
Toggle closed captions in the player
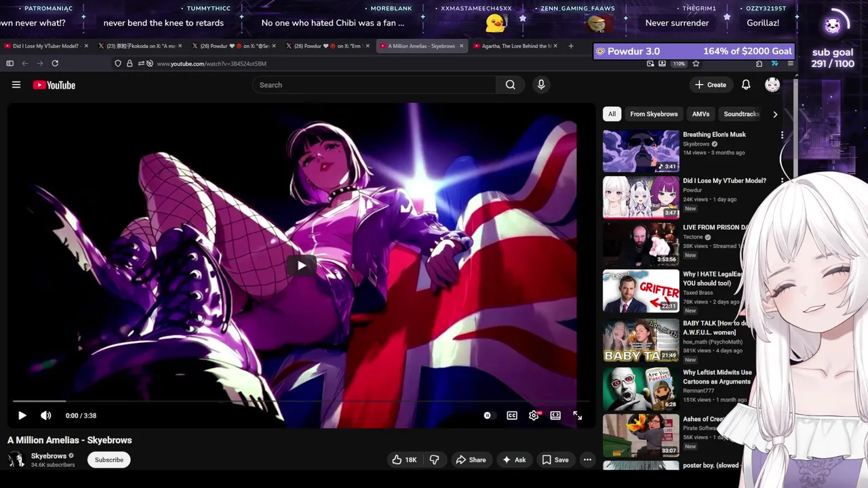pyautogui.click(x=512, y=415)
